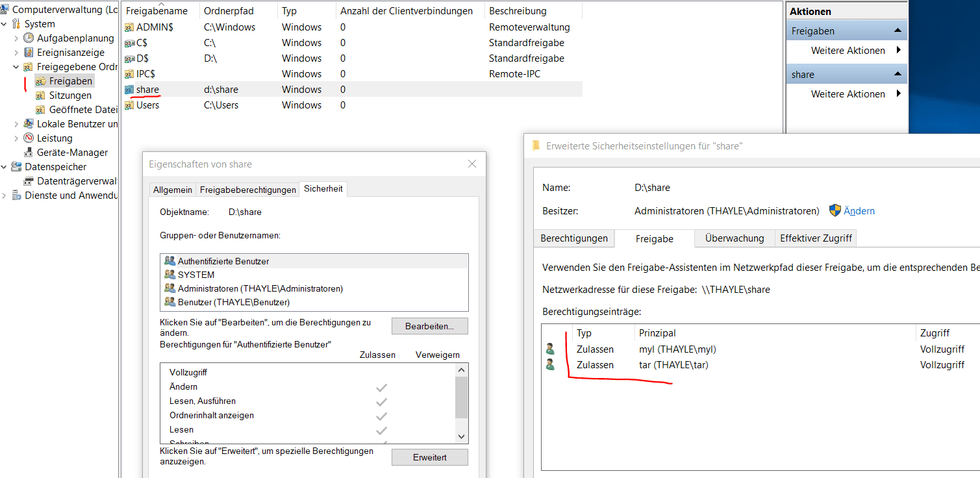Click the Ändern owner link

[859, 211]
